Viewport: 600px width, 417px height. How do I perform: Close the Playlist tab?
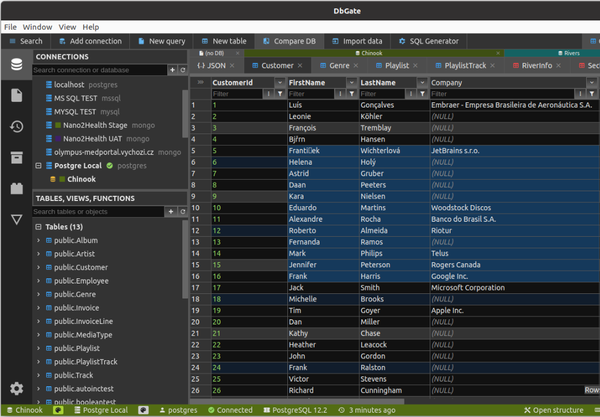(416, 66)
